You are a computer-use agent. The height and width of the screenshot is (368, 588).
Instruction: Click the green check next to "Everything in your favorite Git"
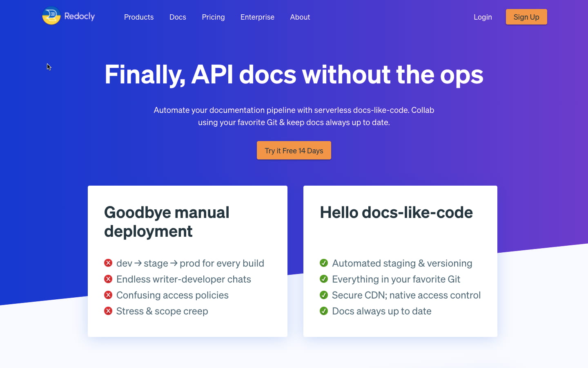pos(324,278)
